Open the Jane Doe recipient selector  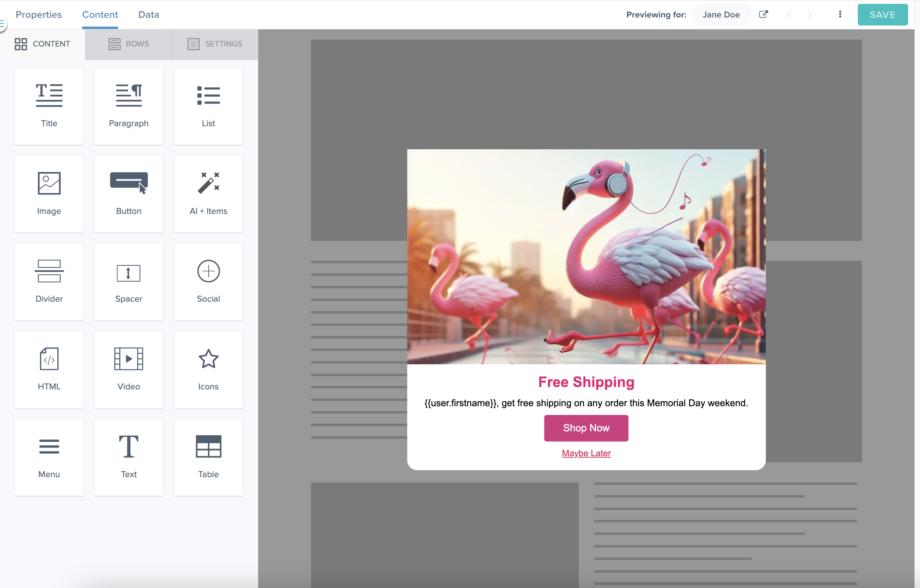pos(721,14)
